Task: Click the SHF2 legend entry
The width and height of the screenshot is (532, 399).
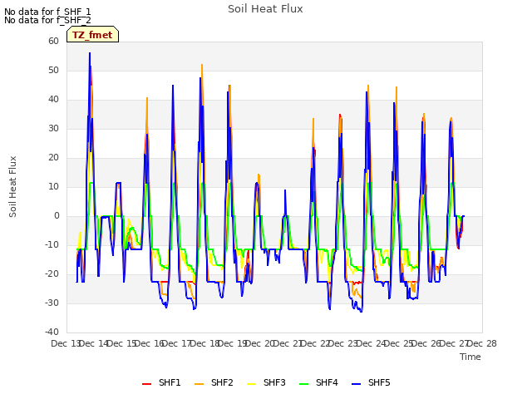Action: click(x=214, y=382)
